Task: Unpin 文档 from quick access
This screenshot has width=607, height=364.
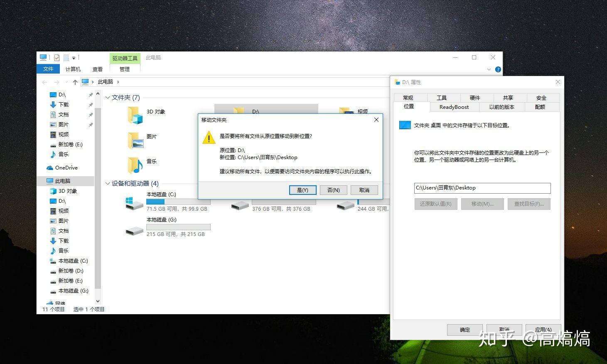Action: [x=91, y=114]
